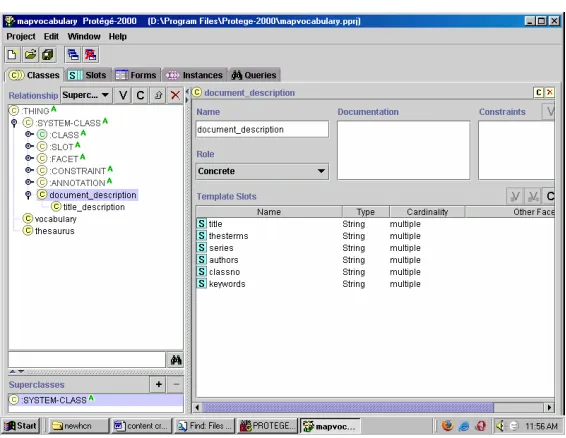The image size is (566, 438).
Task: Click the plus add superclass button
Action: (x=158, y=384)
